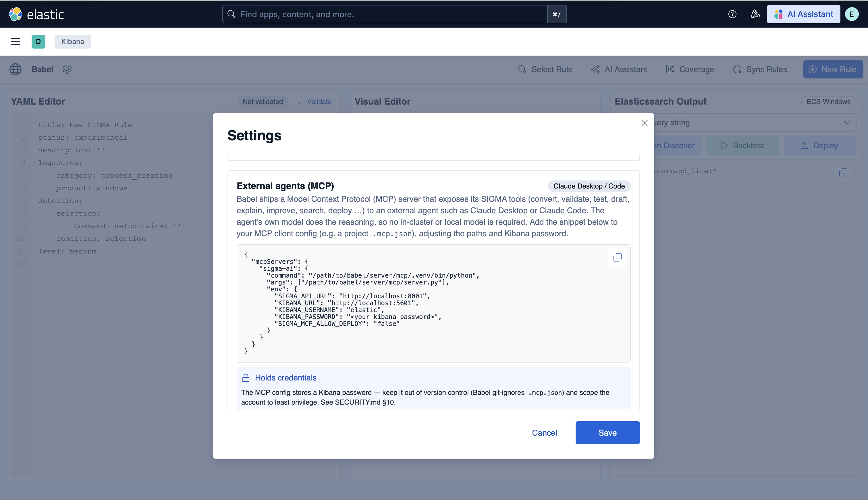Click the green D space avatar
The height and width of the screenshot is (500, 868).
click(38, 42)
